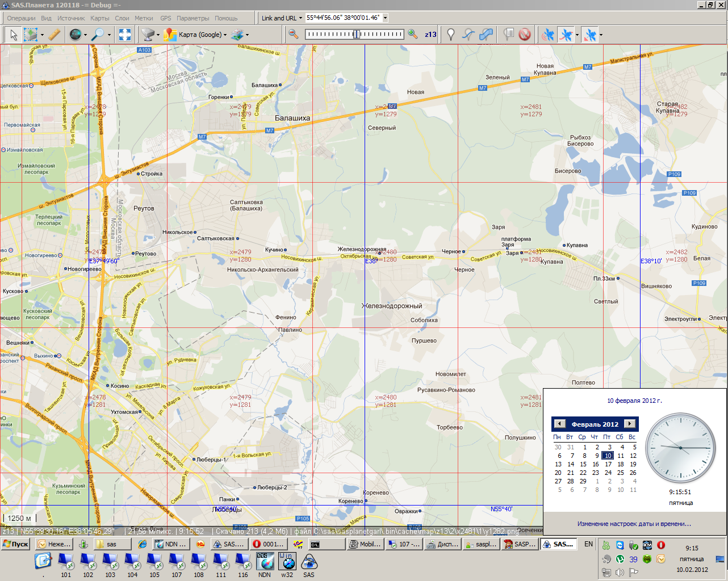Add a new placemark pin
Viewport: 728px width, 581px height.
click(x=450, y=35)
